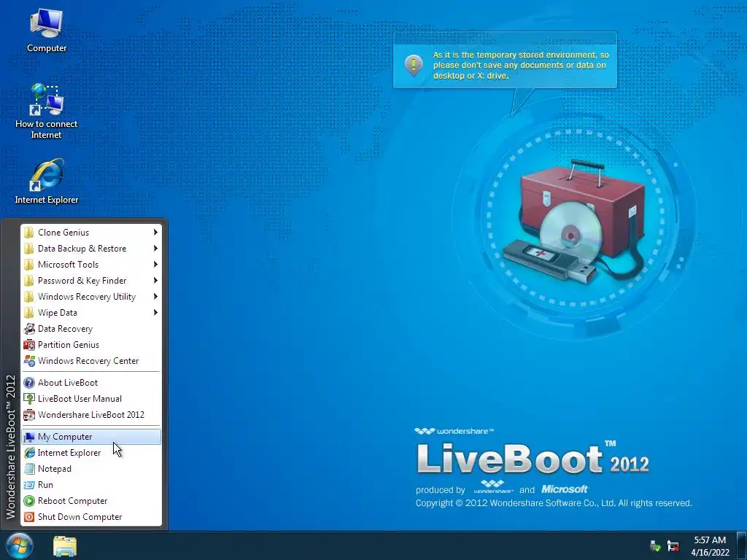
Task: Click the green Reboot Computer icon
Action: (x=29, y=501)
